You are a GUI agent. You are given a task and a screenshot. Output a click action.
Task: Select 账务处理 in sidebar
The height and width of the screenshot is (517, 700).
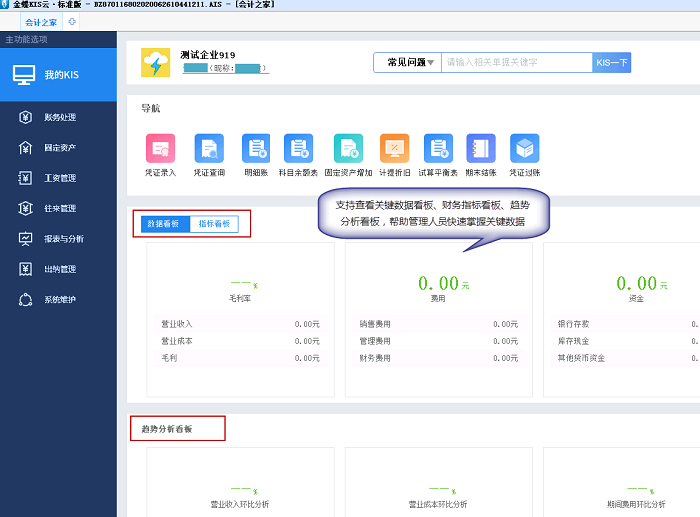coord(59,117)
